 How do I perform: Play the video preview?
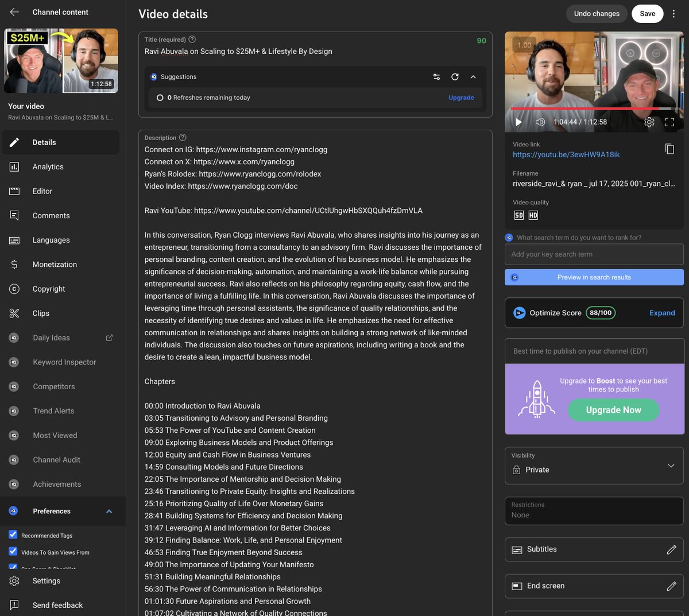tap(518, 122)
